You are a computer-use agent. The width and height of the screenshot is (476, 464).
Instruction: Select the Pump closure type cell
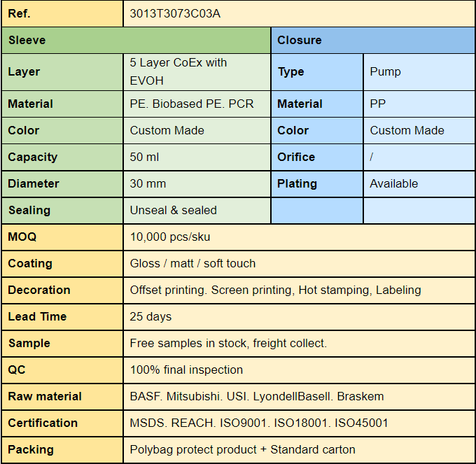click(x=419, y=71)
